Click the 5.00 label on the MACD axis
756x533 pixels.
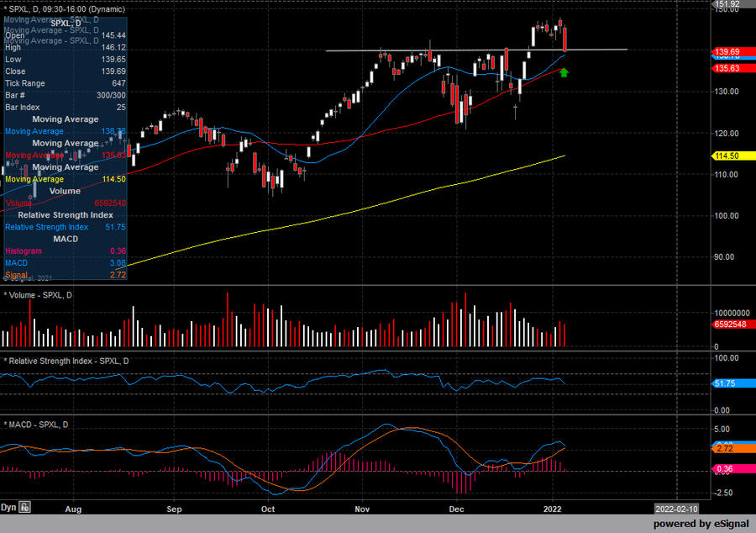722,430
